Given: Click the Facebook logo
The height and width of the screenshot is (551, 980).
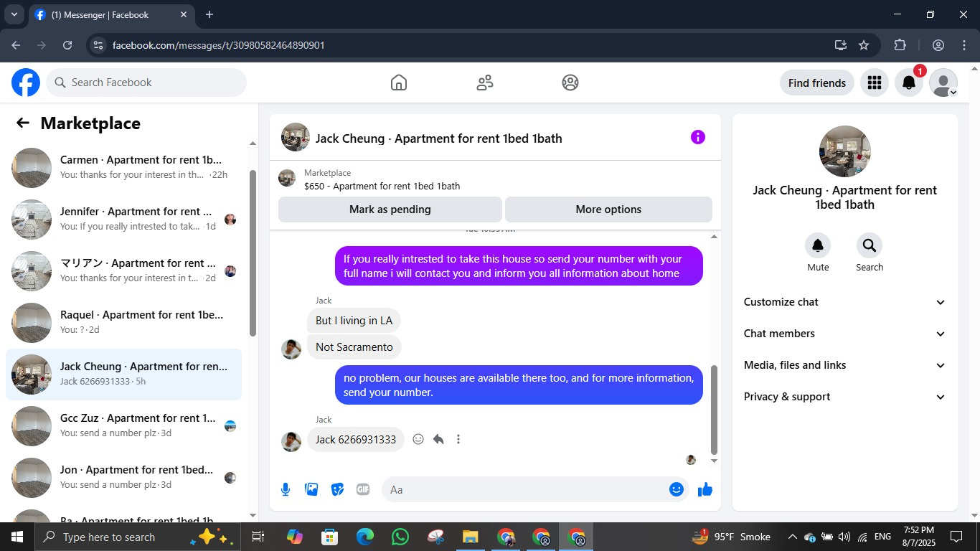Looking at the screenshot, I should coord(26,83).
